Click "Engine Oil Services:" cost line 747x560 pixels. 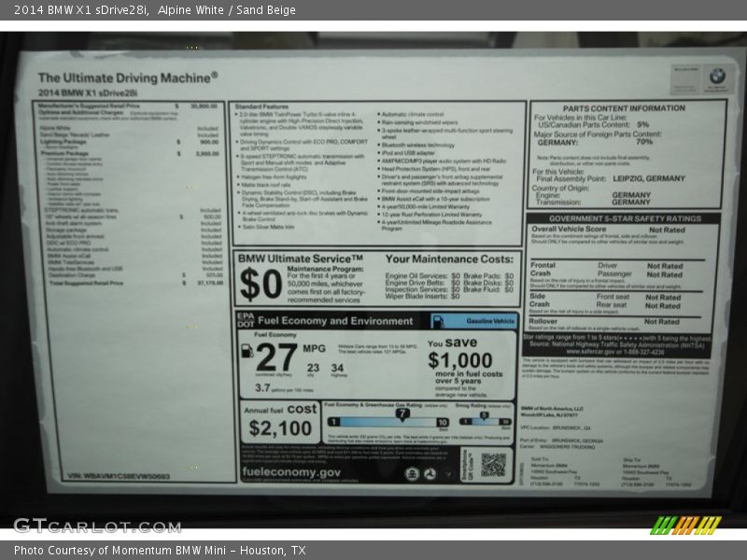click(x=423, y=276)
